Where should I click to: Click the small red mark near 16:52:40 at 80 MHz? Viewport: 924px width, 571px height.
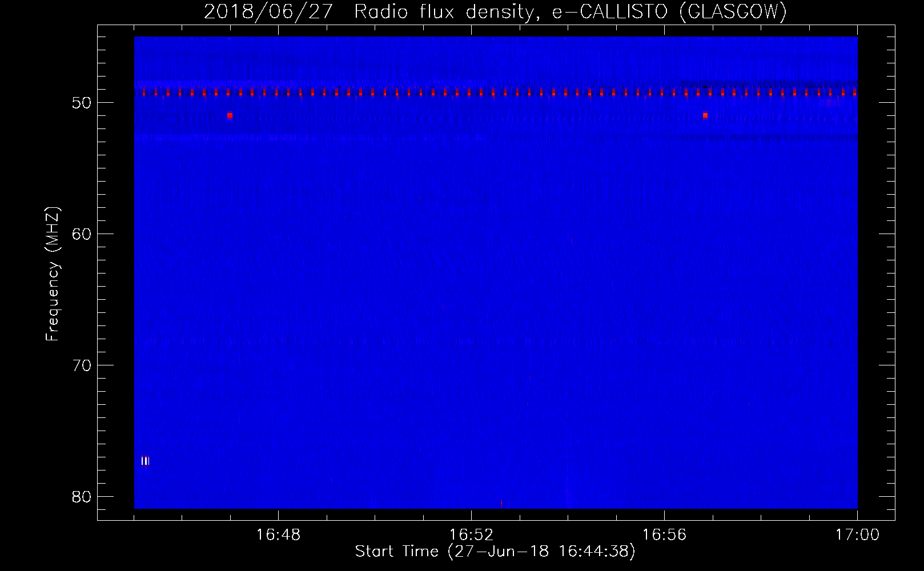[x=501, y=504]
